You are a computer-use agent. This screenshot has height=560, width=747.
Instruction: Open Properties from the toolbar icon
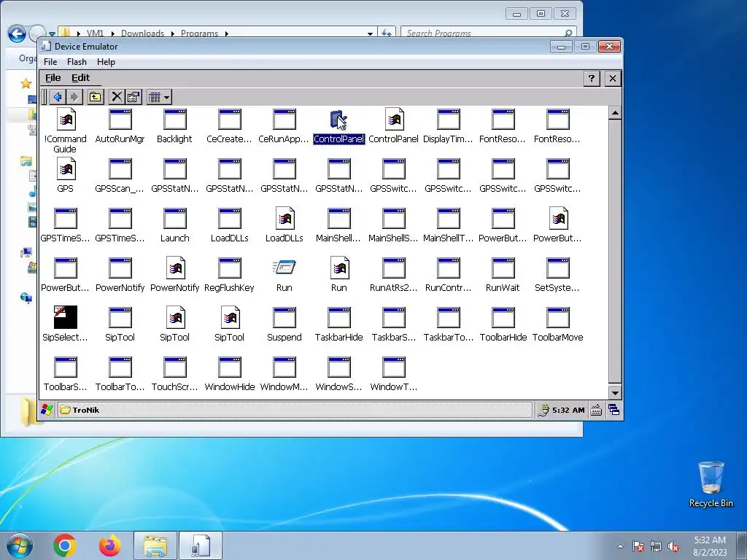coord(134,97)
